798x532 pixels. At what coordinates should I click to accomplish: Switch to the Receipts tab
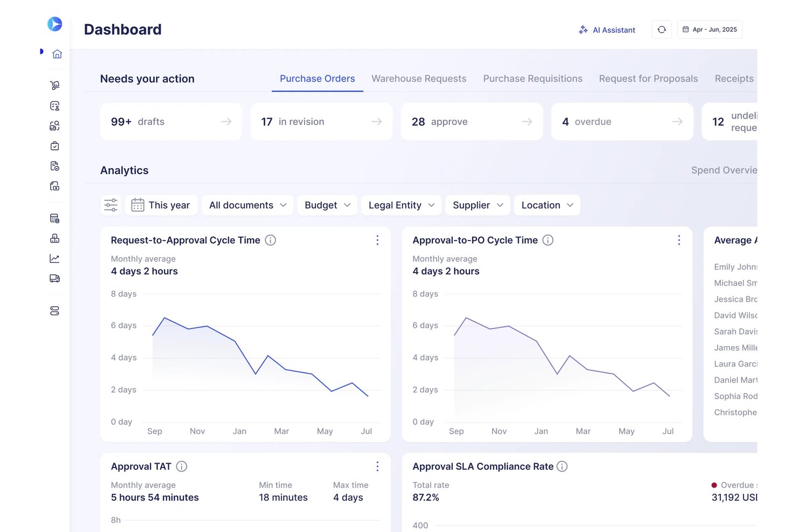point(734,79)
